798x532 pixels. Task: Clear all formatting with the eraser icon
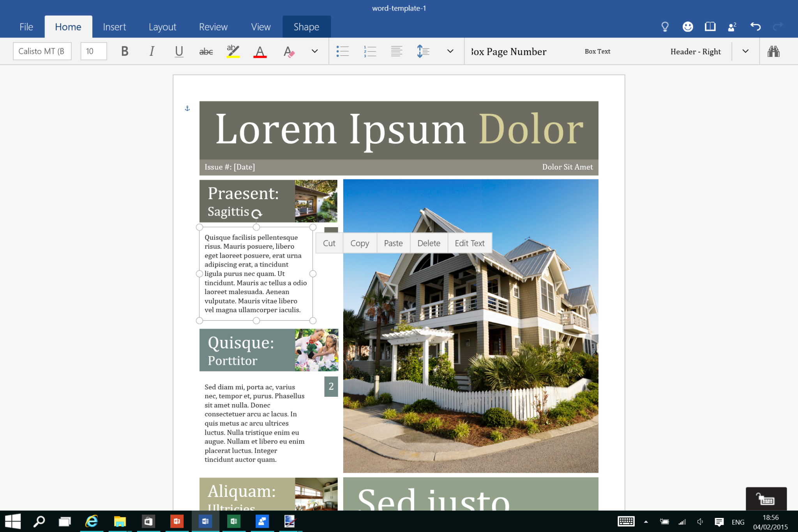coord(288,51)
